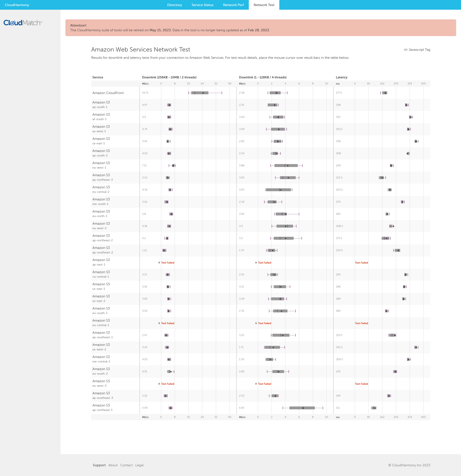
Task: Click the Amazon S3 eu-central-2 row label
Action: click(101, 190)
